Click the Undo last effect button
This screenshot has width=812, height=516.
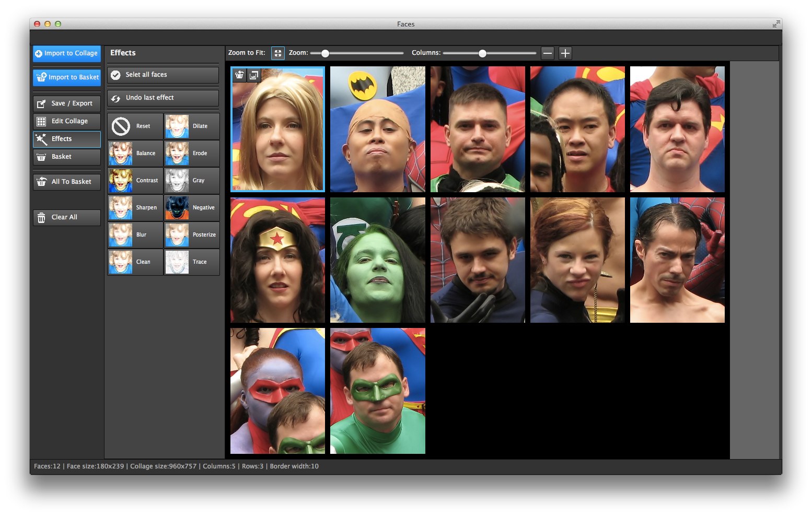click(x=163, y=98)
